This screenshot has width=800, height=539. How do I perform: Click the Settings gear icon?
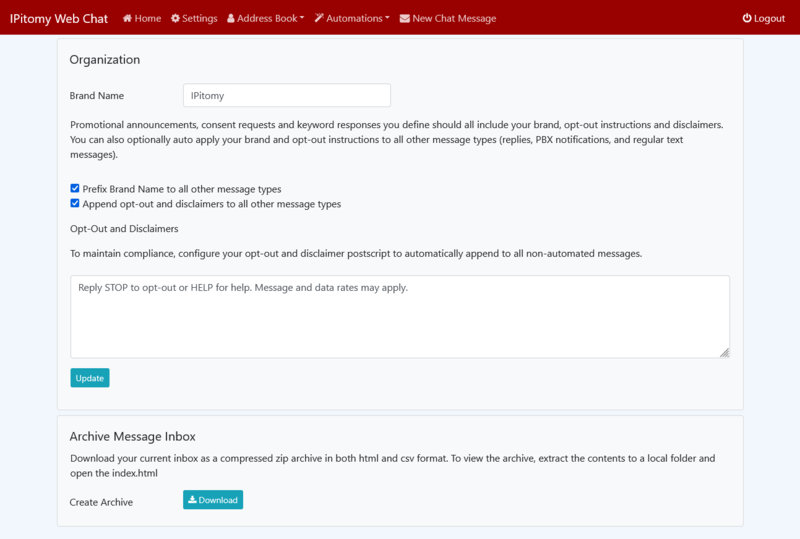tap(176, 18)
